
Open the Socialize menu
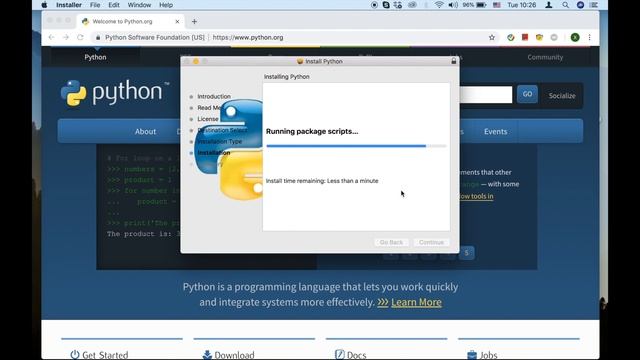pos(562,96)
